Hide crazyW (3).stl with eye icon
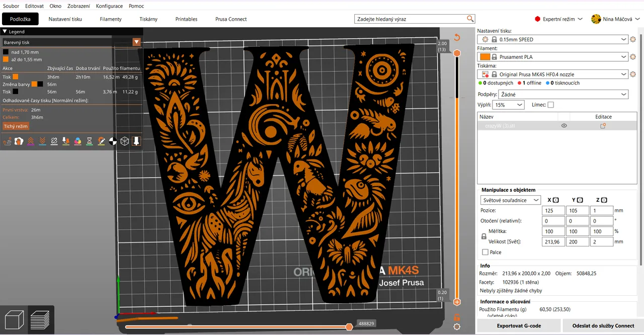644x335 pixels. tap(564, 126)
